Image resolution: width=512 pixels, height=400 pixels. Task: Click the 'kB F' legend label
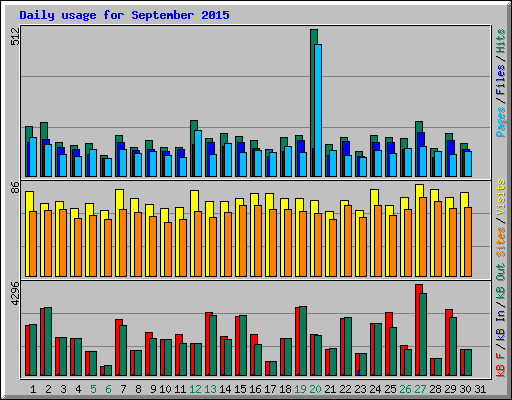[501, 364]
